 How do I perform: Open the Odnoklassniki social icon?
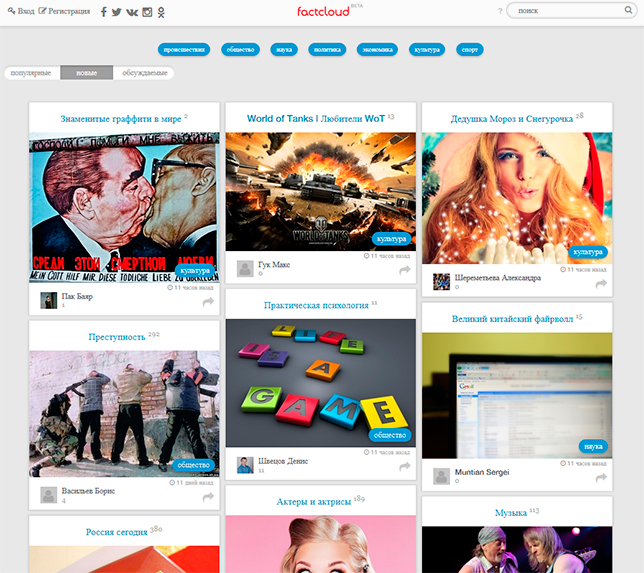tap(161, 12)
